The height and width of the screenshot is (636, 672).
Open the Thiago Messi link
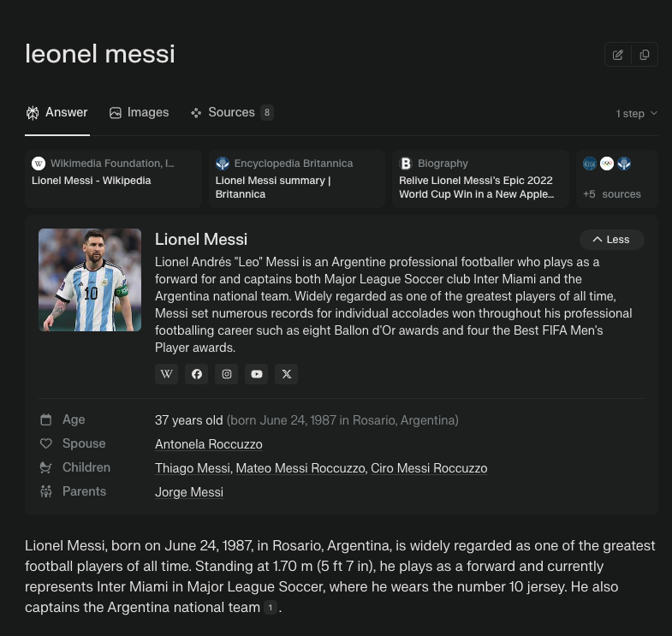point(193,468)
